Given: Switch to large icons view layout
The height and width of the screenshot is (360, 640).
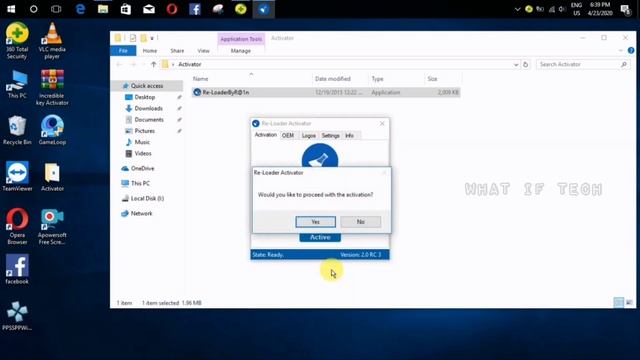Looking at the screenshot, I should [x=629, y=302].
